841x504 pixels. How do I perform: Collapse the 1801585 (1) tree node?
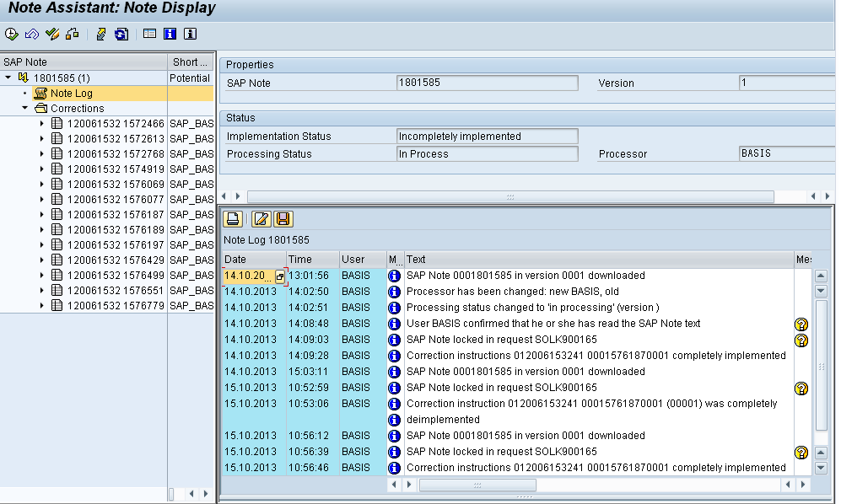click(8, 78)
